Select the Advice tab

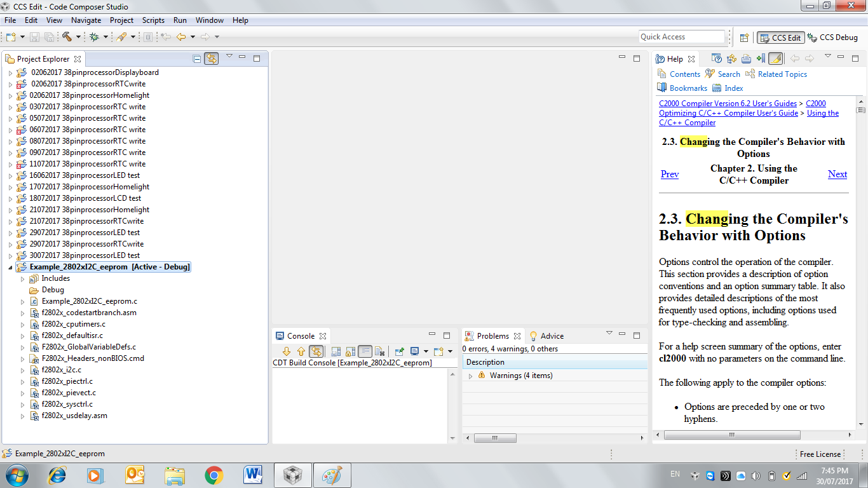(x=546, y=335)
